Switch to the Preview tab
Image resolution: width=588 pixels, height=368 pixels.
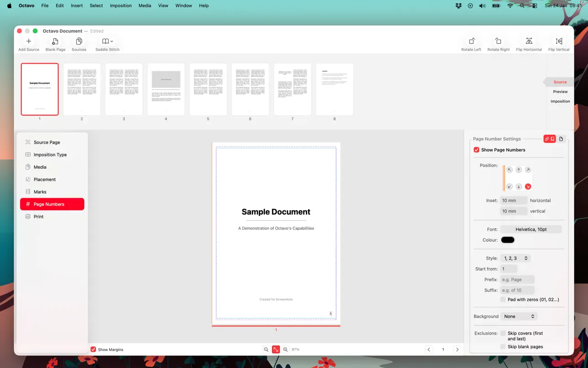point(560,92)
